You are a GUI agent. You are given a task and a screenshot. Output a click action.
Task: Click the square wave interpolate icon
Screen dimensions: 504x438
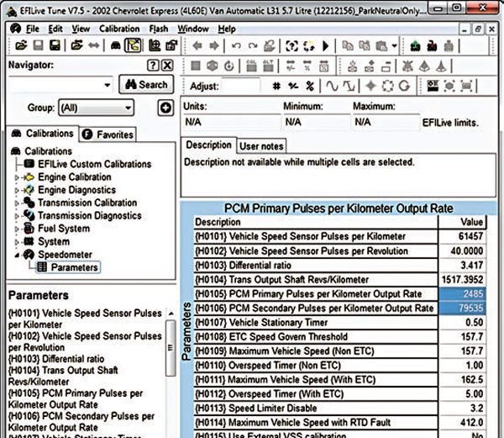[x=349, y=87]
